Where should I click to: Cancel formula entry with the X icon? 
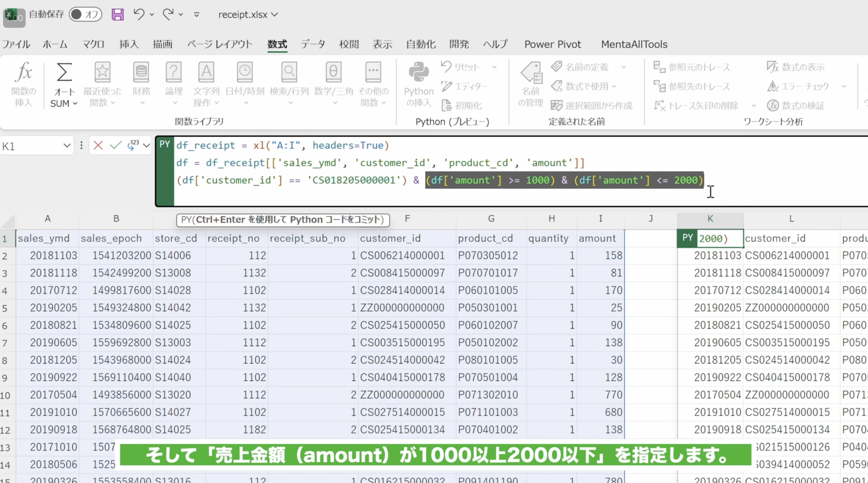pyautogui.click(x=98, y=145)
